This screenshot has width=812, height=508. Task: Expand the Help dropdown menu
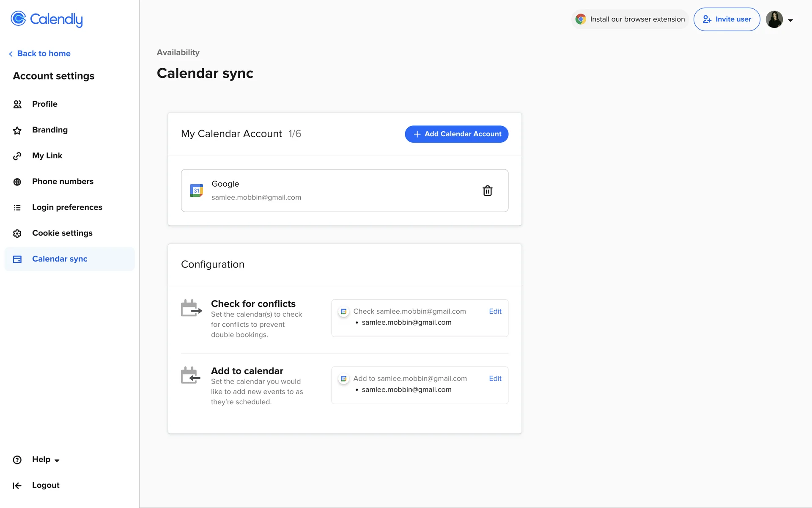[46, 460]
